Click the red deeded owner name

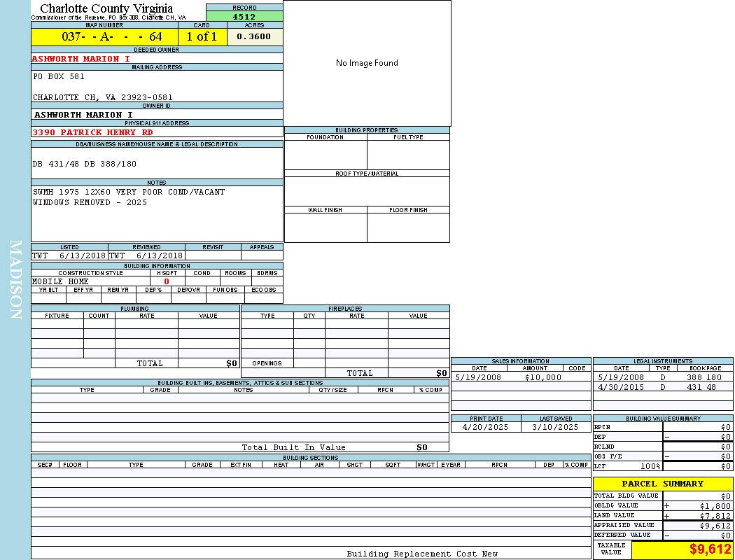(81, 59)
